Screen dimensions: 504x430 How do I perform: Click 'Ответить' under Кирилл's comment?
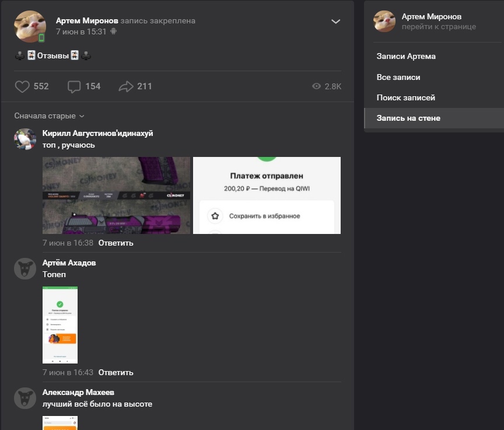coord(116,243)
